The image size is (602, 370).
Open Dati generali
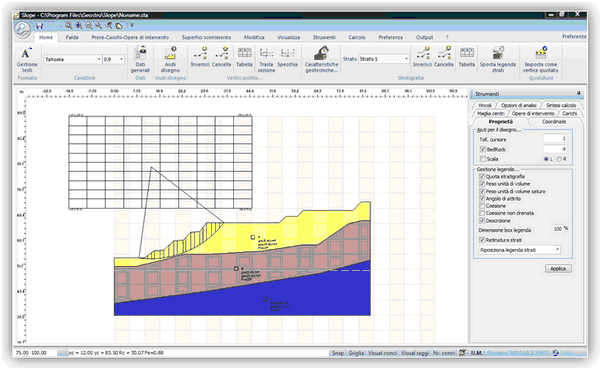[x=140, y=59]
